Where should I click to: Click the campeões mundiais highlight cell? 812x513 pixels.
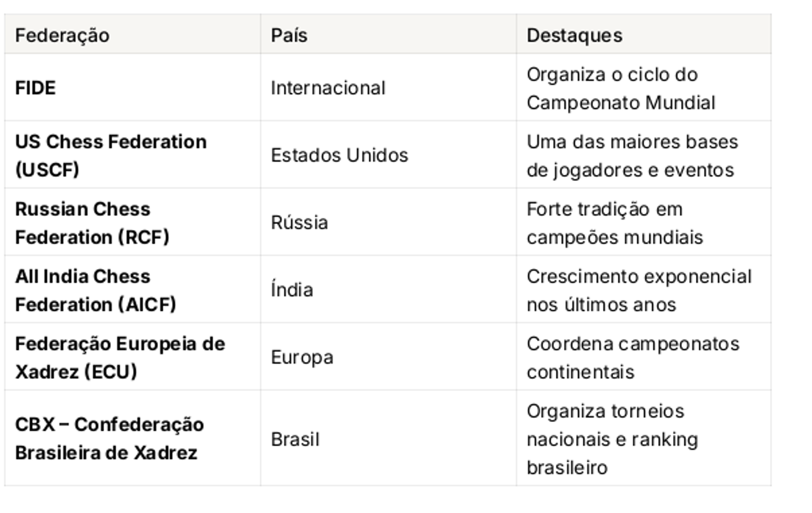point(644,222)
